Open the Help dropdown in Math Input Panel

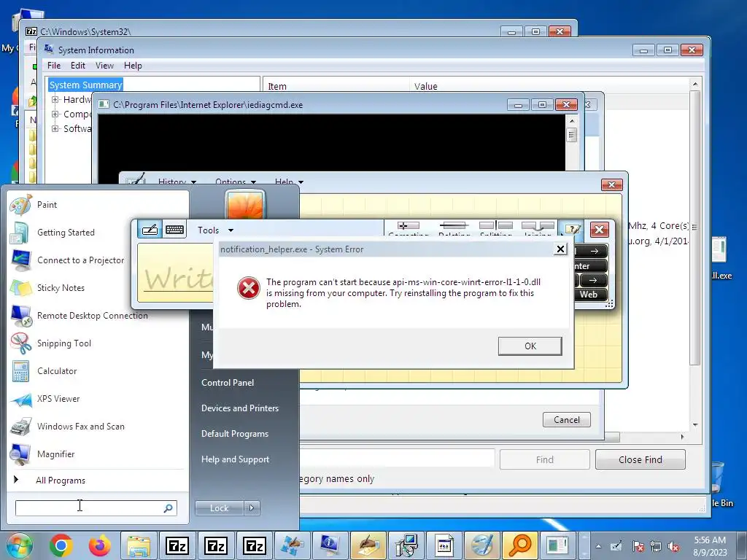[x=289, y=182]
